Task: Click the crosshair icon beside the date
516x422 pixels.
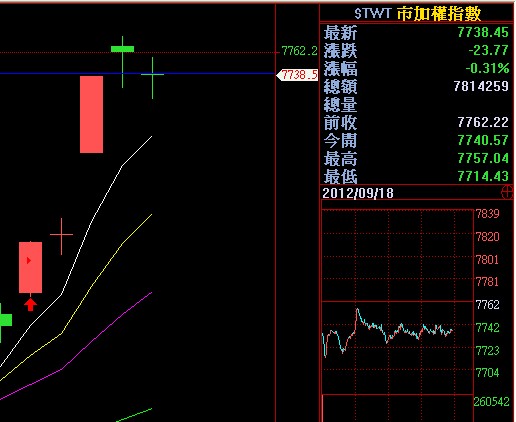Action: click(507, 192)
